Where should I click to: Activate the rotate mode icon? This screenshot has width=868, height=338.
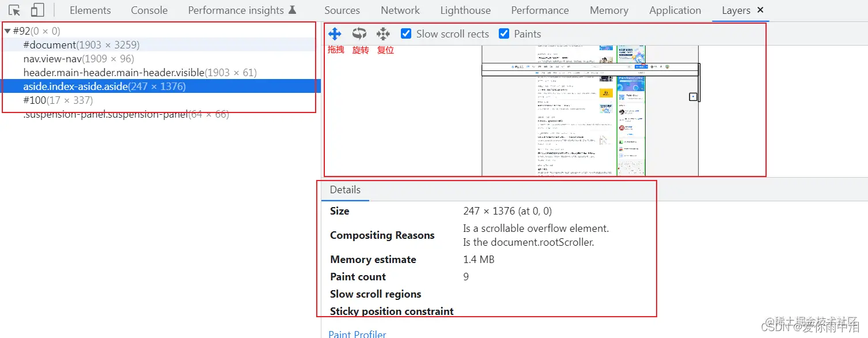[x=359, y=33]
